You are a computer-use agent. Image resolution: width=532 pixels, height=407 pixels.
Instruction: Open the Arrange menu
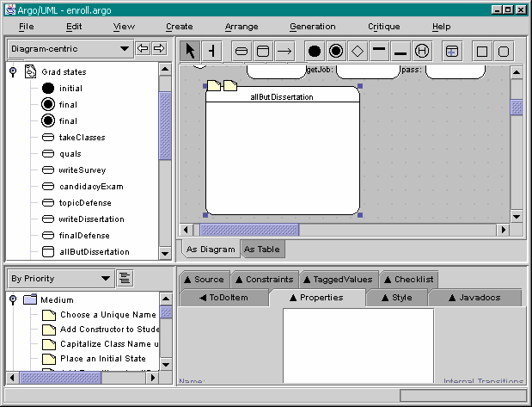click(x=242, y=27)
